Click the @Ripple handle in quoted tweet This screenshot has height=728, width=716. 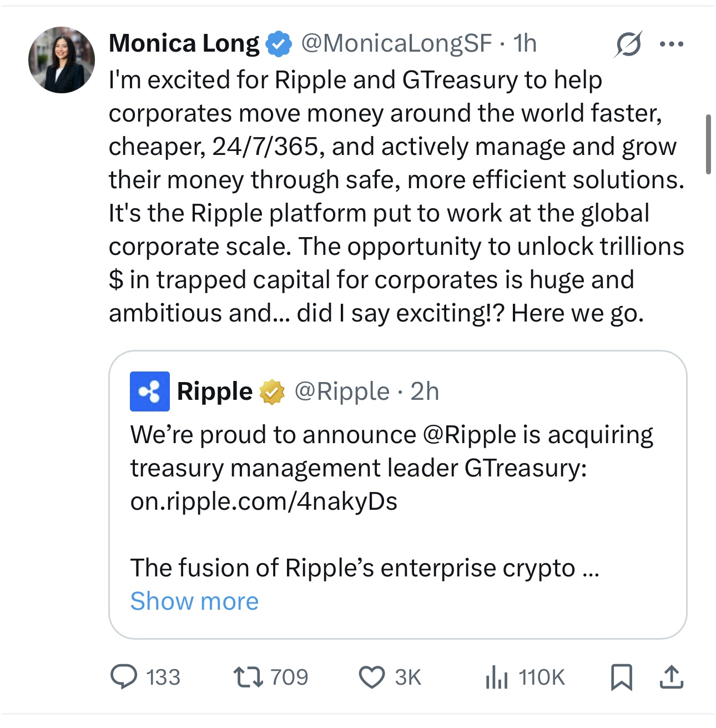click(342, 391)
